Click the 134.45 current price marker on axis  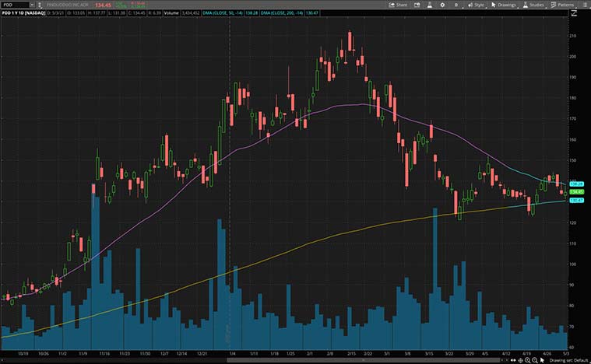[x=577, y=191]
